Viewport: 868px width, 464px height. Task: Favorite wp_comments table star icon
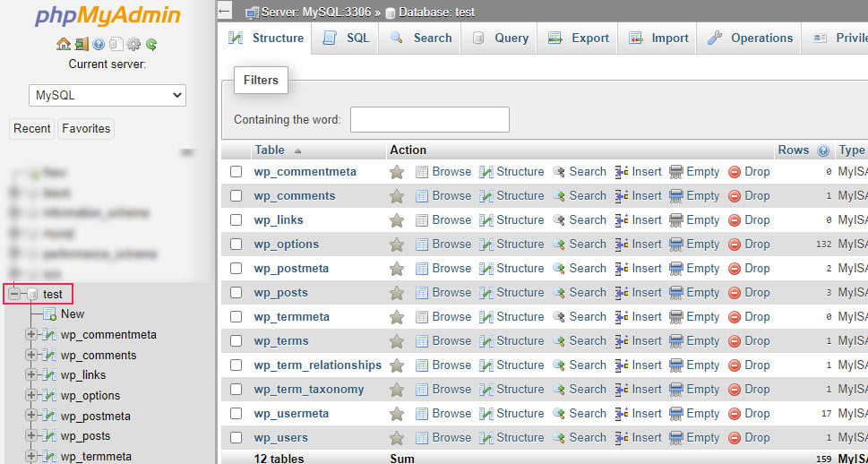[x=396, y=196]
